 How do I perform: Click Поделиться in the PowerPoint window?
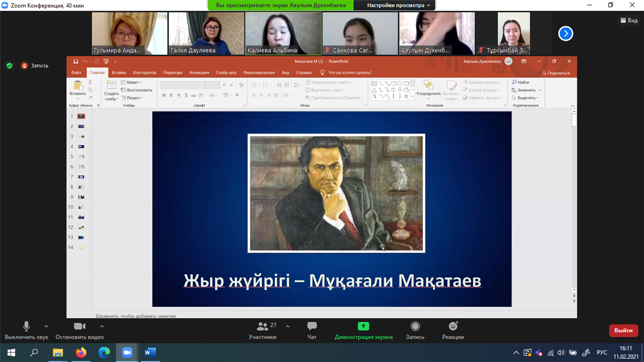point(556,73)
